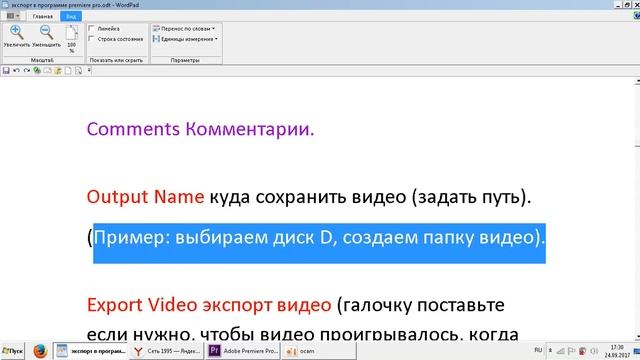Viewport: 640px width, 360px height.
Task: Open print preview quick access icon
Action: 78,71
